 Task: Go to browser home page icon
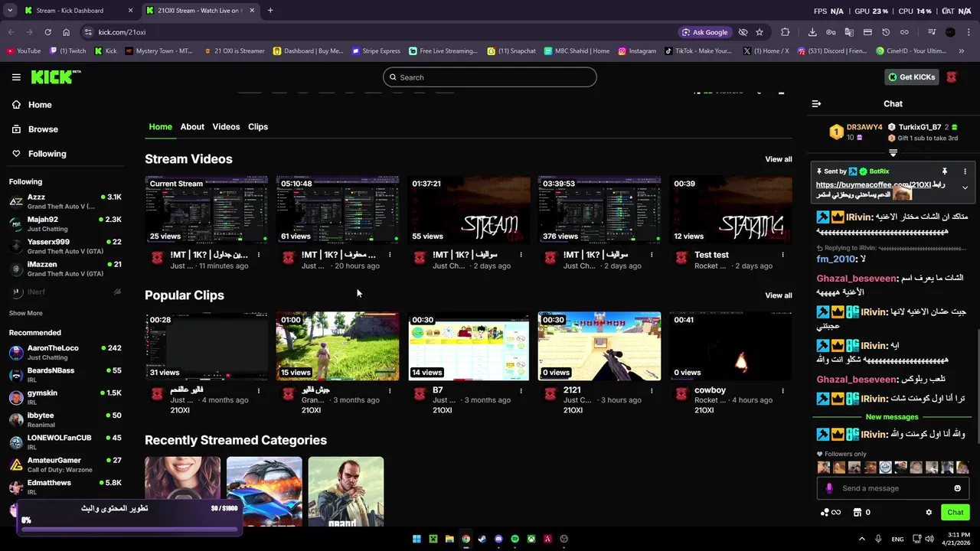pyautogui.click(x=66, y=32)
